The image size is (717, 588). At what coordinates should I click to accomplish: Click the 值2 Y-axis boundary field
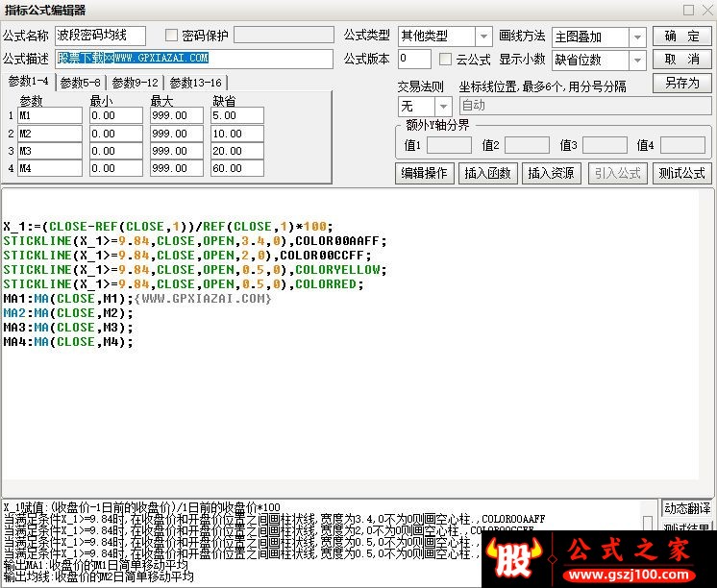527,145
